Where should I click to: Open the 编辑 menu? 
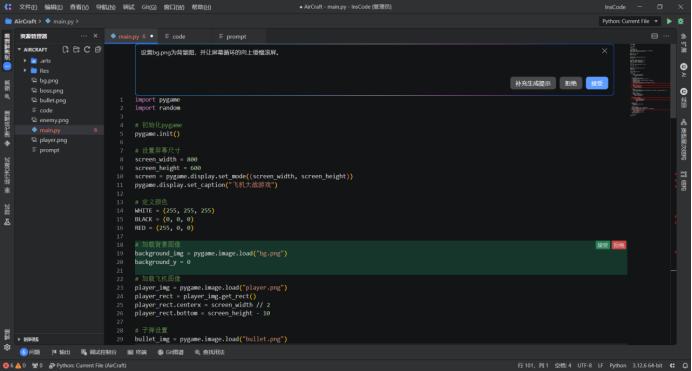[53, 7]
